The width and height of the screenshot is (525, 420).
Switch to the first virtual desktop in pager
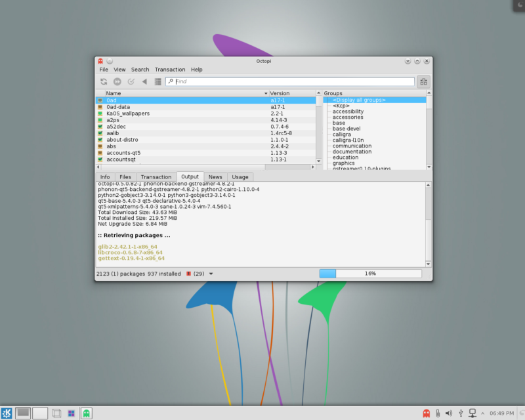coord(23,413)
